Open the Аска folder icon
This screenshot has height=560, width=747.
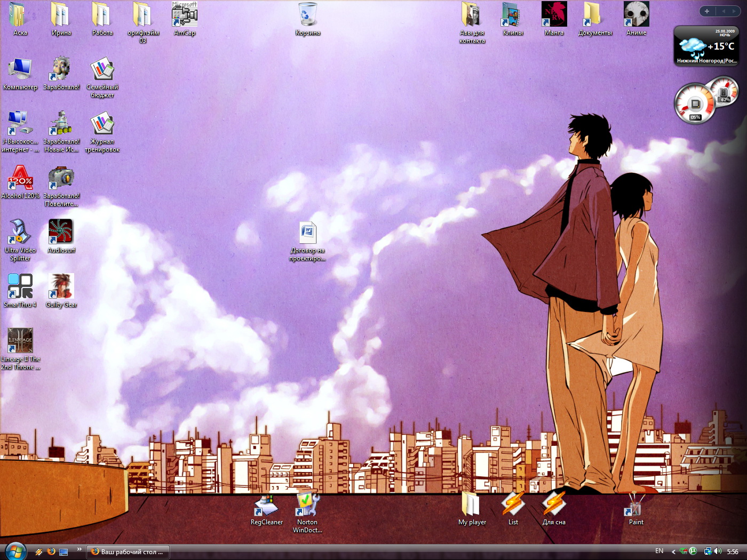coord(20,19)
